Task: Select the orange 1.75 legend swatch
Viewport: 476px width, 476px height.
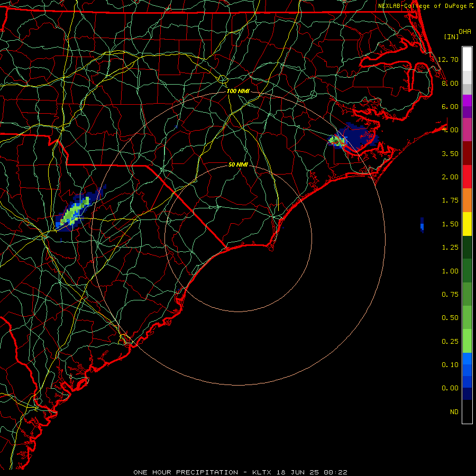Action: click(467, 200)
